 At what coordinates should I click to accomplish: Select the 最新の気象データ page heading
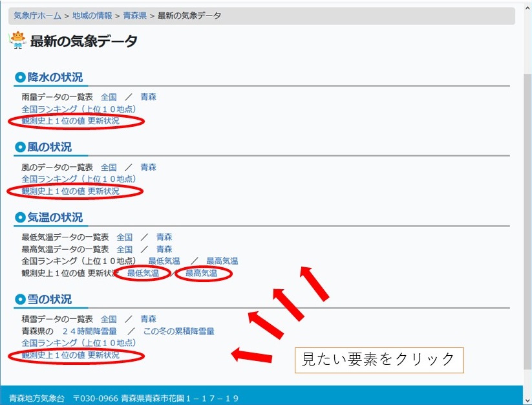click(84, 41)
